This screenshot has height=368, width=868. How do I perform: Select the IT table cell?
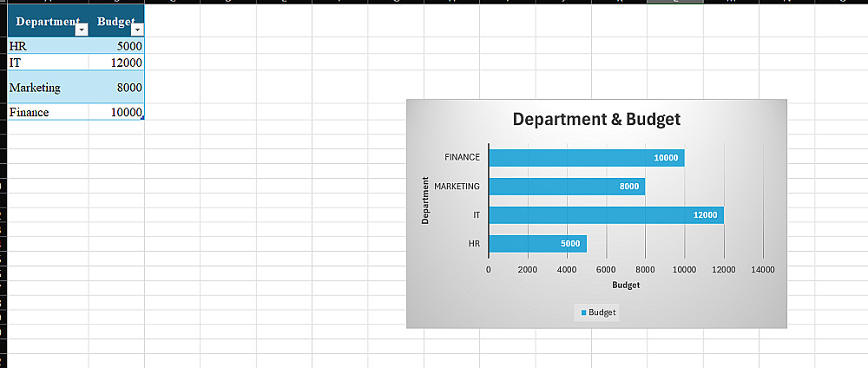tap(48, 62)
